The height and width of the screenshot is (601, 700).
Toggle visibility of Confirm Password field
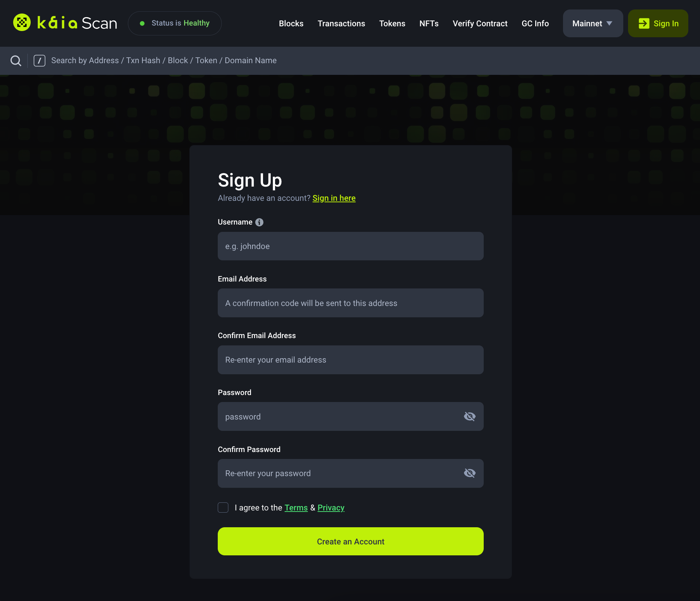[x=469, y=473]
